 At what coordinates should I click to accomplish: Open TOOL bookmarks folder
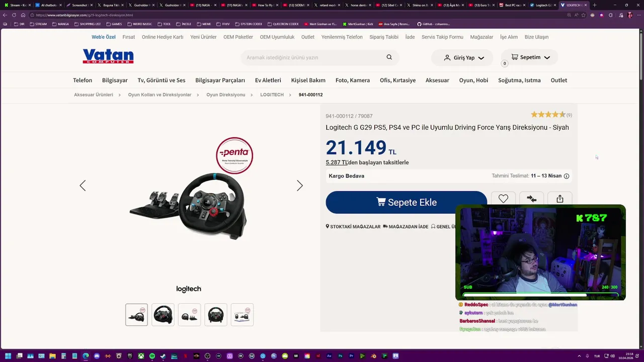coord(164,24)
